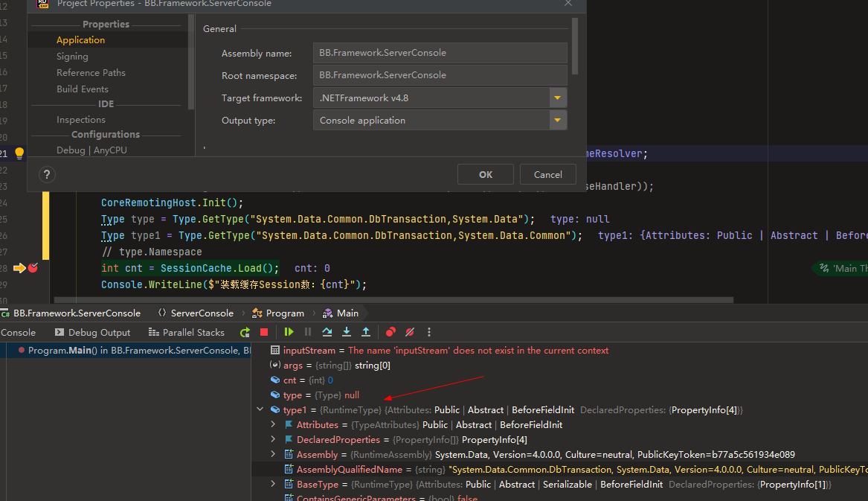868x501 pixels.
Task: Select Program.Main() stack frame
Action: pyautogui.click(x=129, y=351)
